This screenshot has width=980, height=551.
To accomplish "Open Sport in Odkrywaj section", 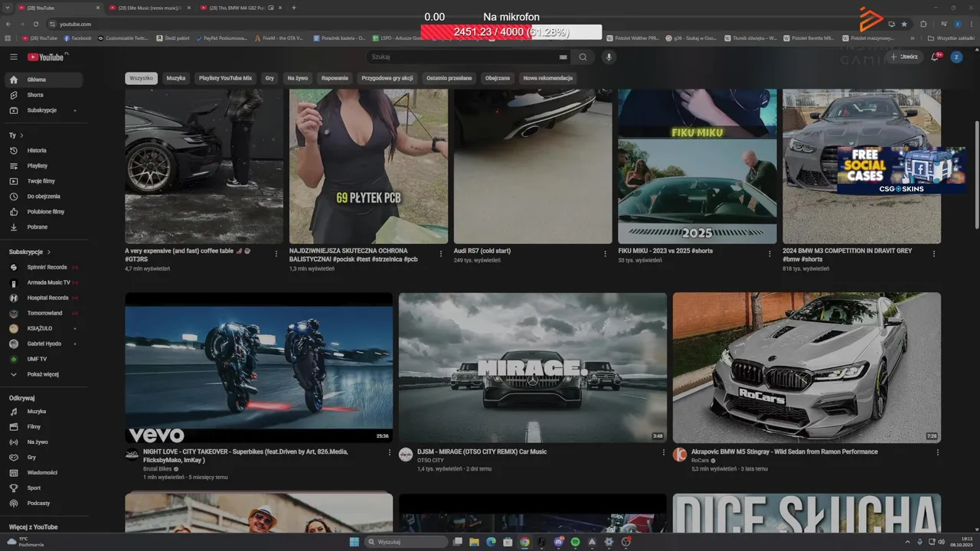I will pos(43,488).
